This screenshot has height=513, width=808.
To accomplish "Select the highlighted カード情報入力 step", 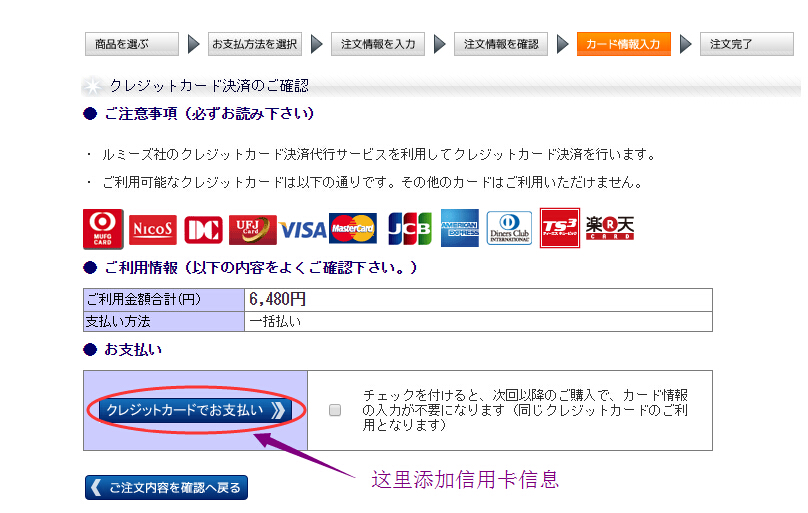I will [623, 44].
